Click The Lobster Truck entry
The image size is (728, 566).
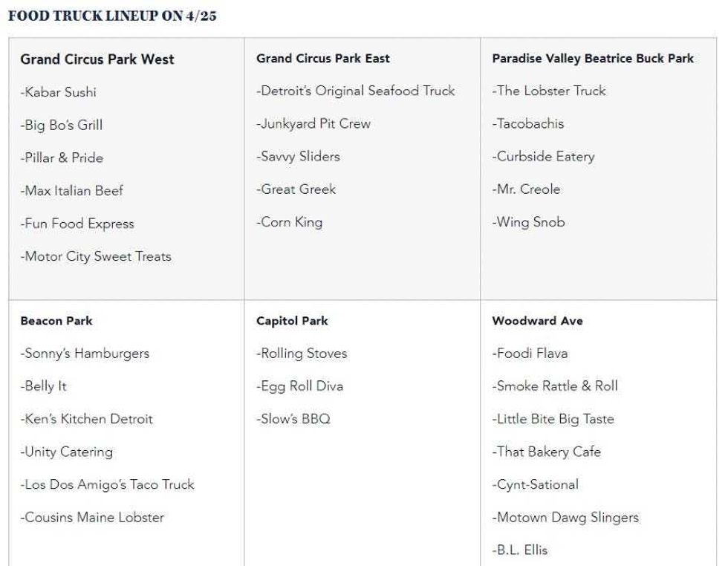pos(549,91)
